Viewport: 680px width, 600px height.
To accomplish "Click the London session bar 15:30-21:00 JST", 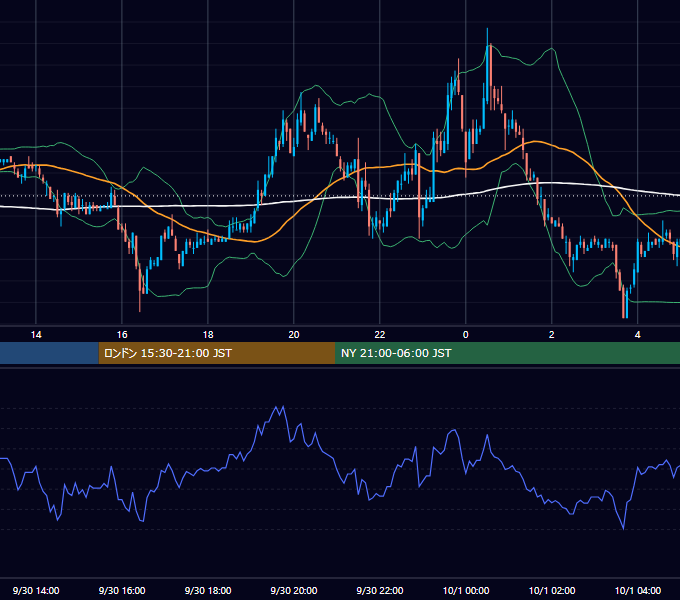I will [x=217, y=353].
